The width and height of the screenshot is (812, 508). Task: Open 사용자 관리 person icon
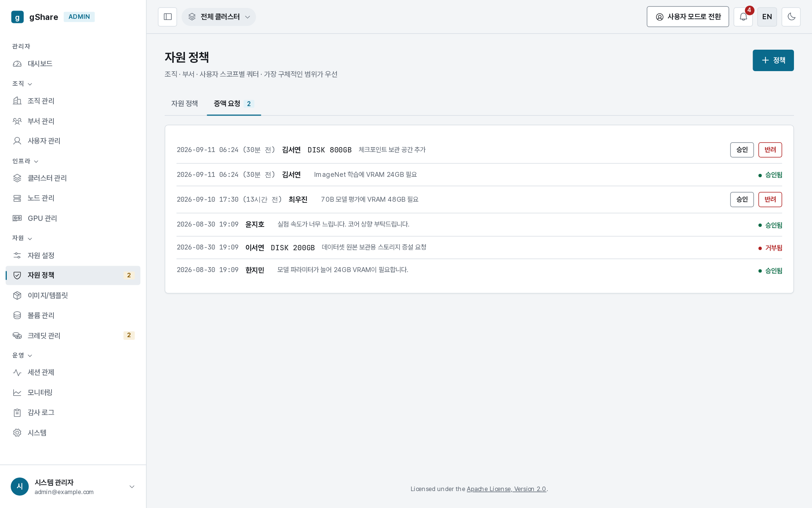(17, 141)
